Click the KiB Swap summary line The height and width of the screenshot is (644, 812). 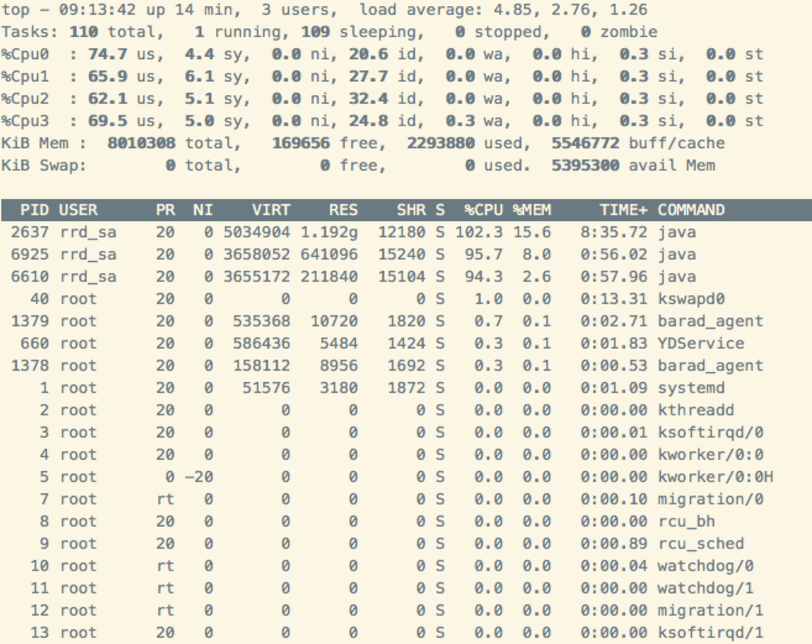tap(358, 166)
